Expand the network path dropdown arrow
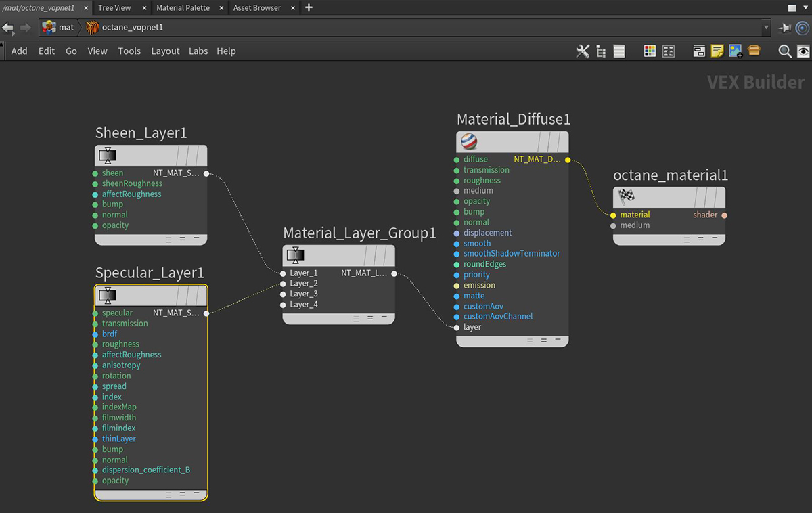The width and height of the screenshot is (812, 513). point(766,28)
